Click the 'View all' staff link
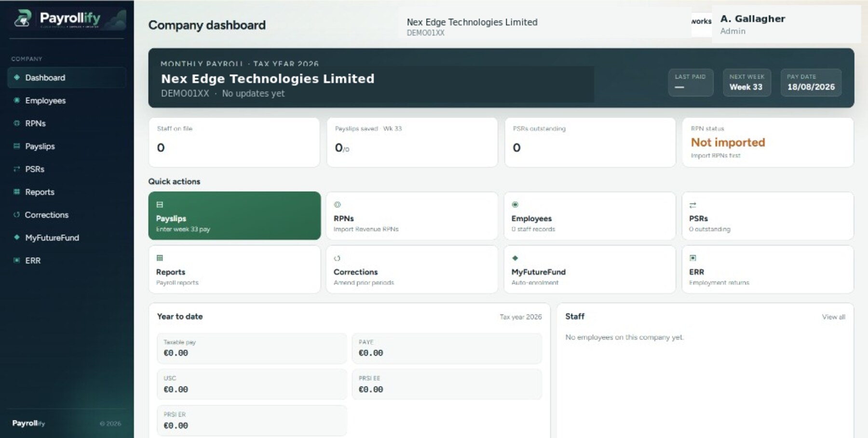 click(x=833, y=317)
